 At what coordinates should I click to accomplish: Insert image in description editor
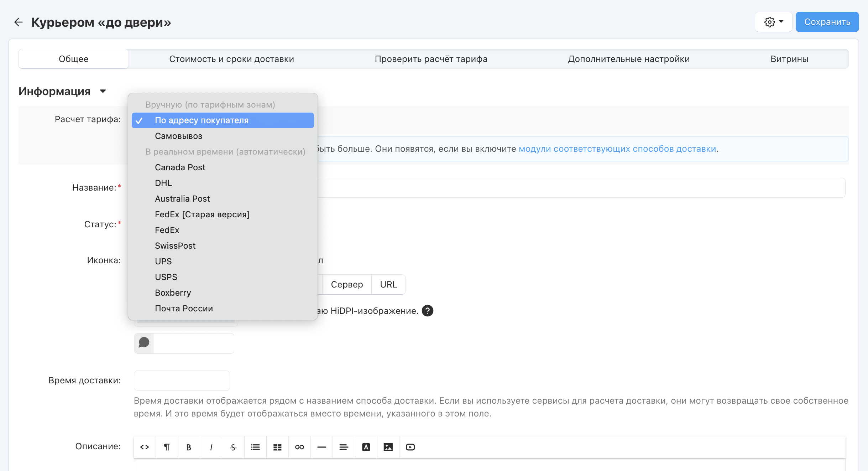coord(388,447)
